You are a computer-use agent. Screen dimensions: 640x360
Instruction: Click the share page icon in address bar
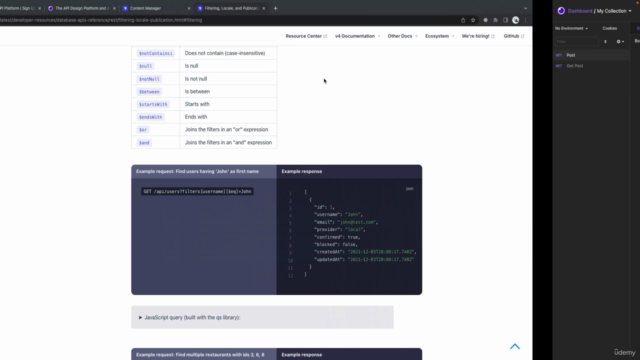pos(463,20)
